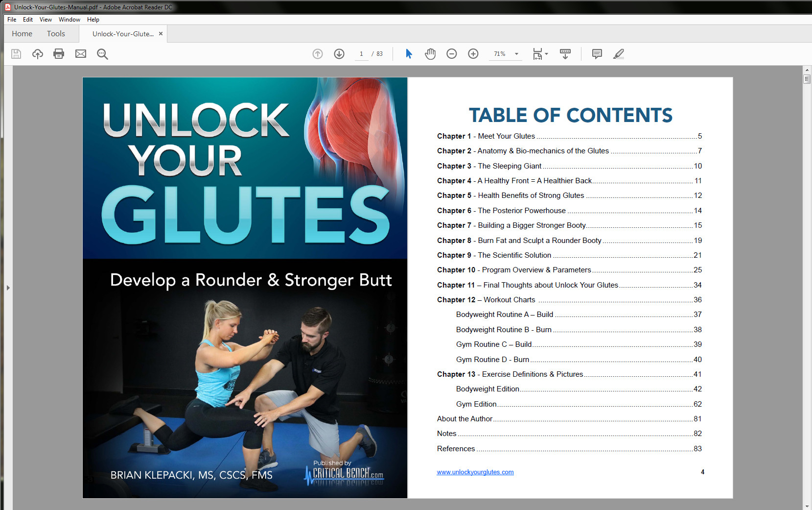This screenshot has width=812, height=510.
Task: Print the Unlock-Your-Glutes document
Action: click(x=59, y=54)
